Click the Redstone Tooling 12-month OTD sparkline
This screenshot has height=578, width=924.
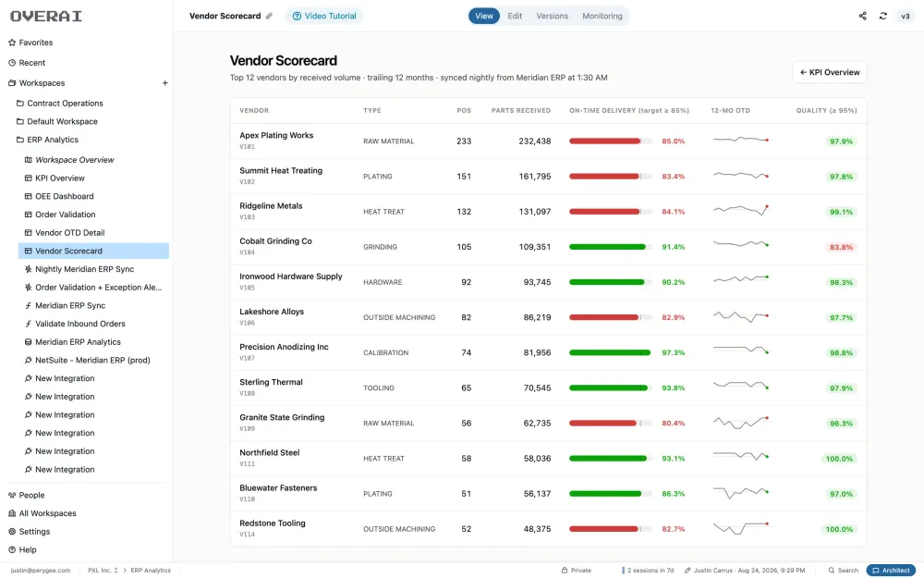[x=741, y=528]
